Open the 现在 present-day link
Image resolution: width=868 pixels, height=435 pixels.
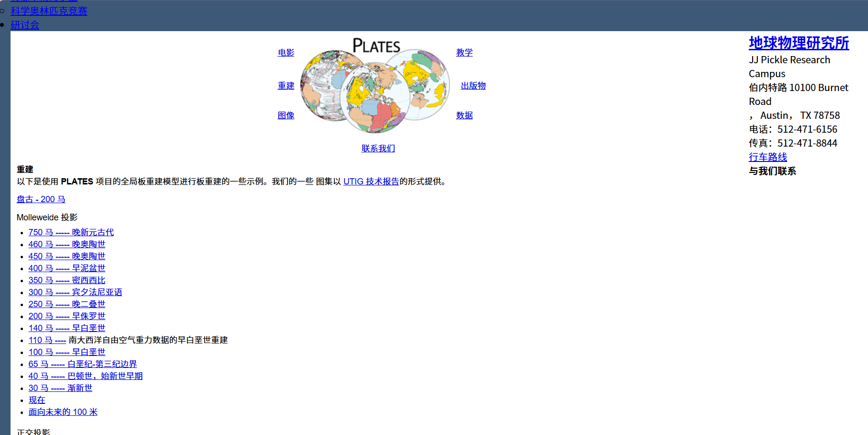[36, 400]
